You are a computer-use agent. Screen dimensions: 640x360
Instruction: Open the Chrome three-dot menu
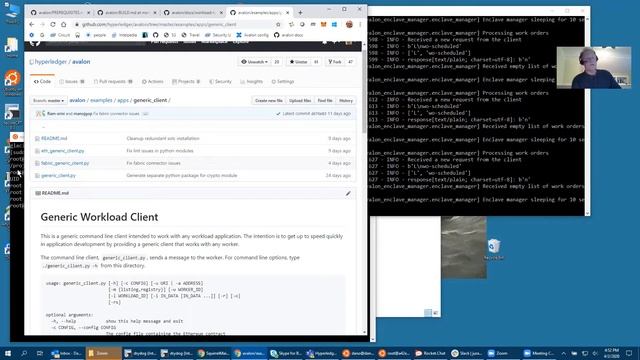pyautogui.click(x=360, y=24)
